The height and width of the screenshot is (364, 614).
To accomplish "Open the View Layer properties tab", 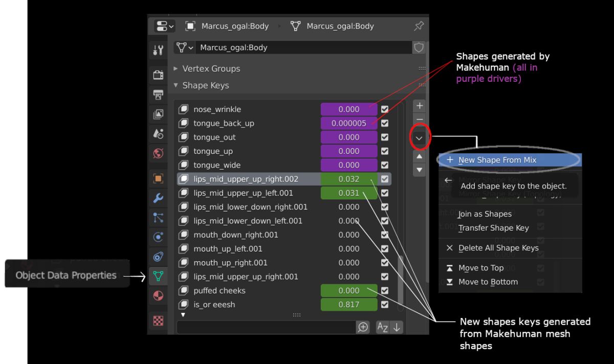I will click(x=158, y=115).
